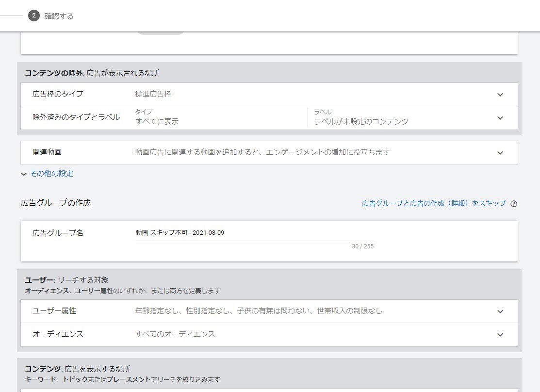The height and width of the screenshot is (392, 540).
Task: Open step '確認する' in the header
Action: coord(59,16)
